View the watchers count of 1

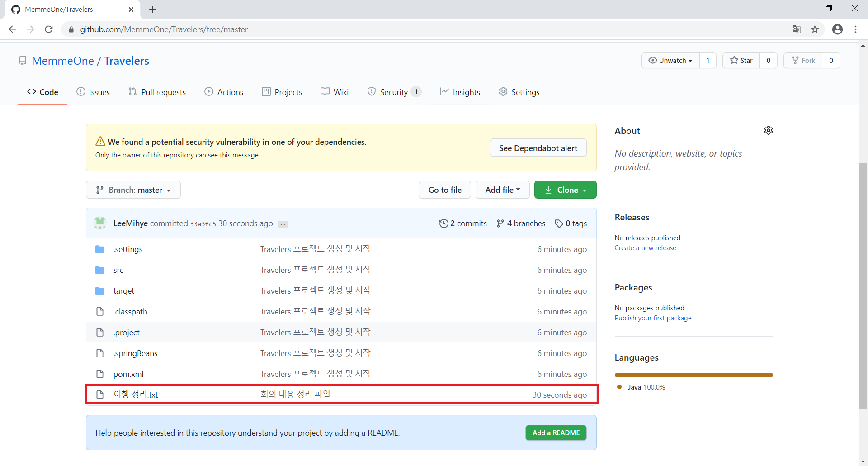[708, 61]
